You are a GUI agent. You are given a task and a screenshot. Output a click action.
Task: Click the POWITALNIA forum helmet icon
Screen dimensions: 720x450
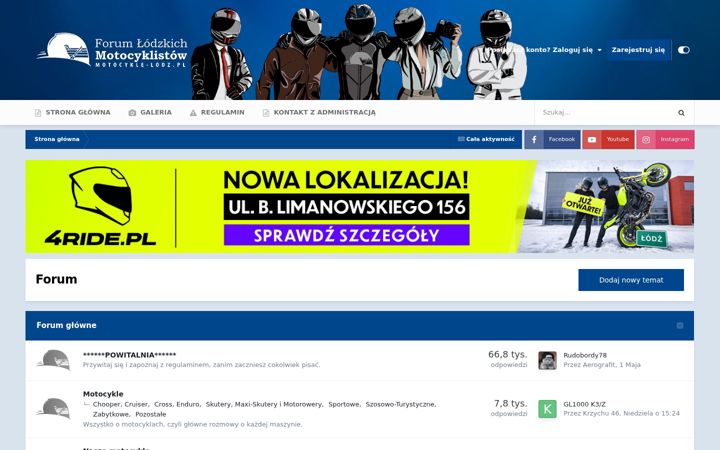(54, 360)
